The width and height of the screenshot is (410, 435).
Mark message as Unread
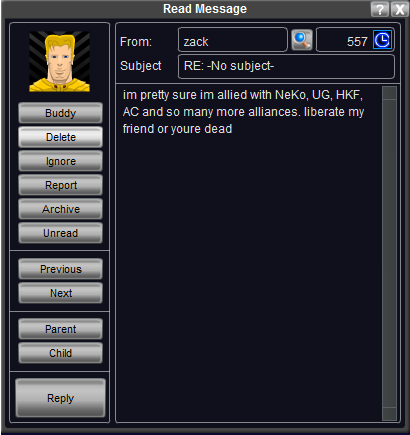tap(60, 233)
